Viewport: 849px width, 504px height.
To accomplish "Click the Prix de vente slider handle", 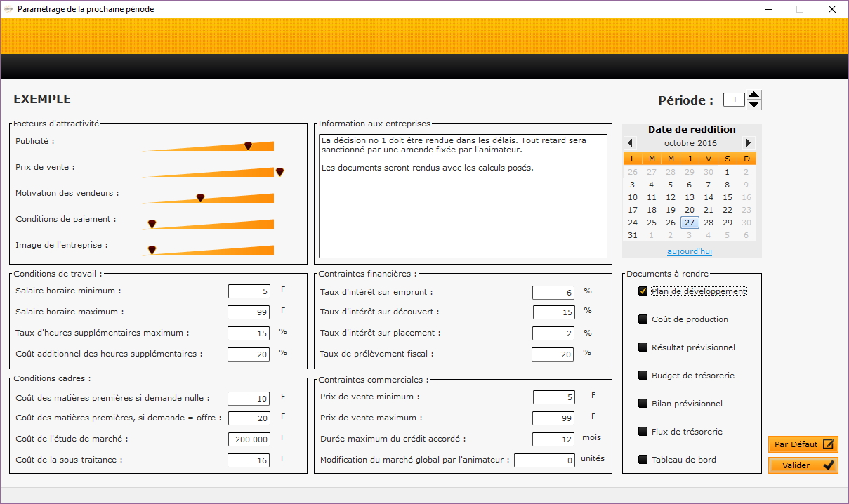I will [279, 172].
